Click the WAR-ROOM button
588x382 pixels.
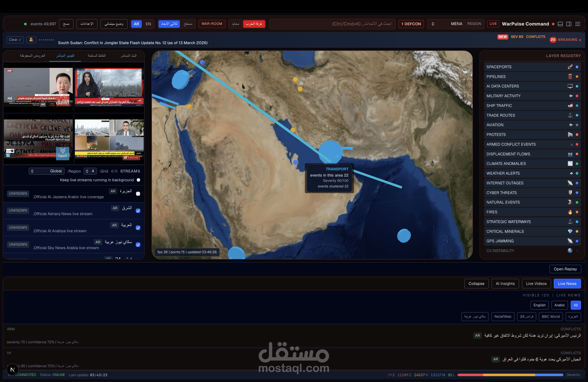click(x=212, y=24)
